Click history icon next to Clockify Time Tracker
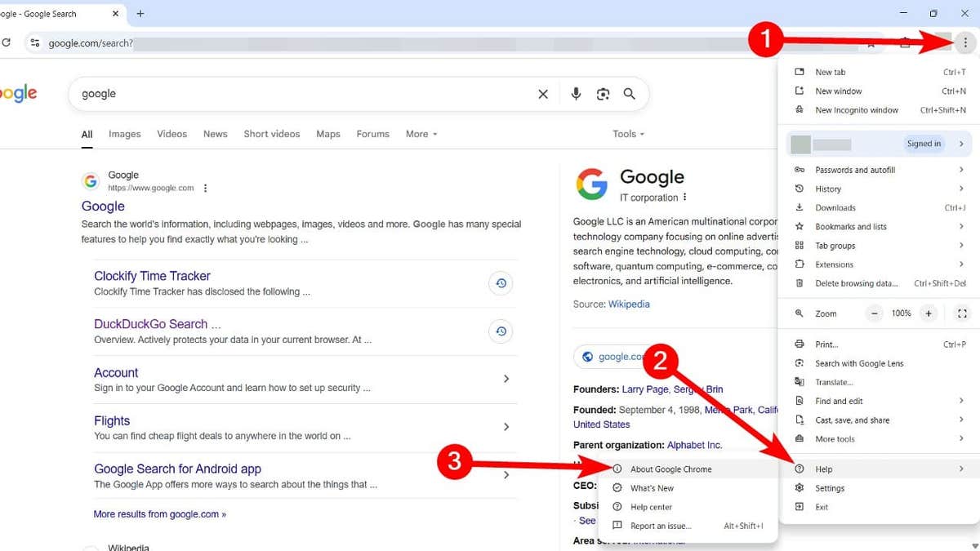 coord(501,283)
